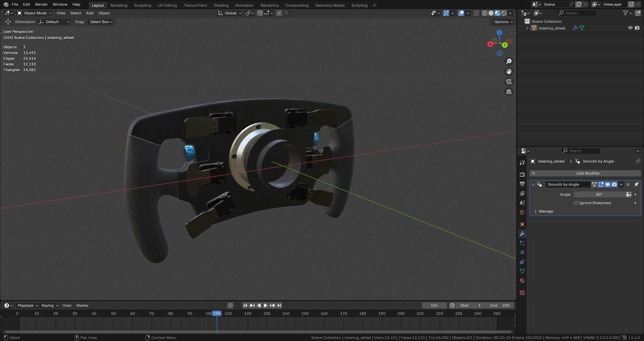
Task: Toggle X-ray mode
Action: 476,13
